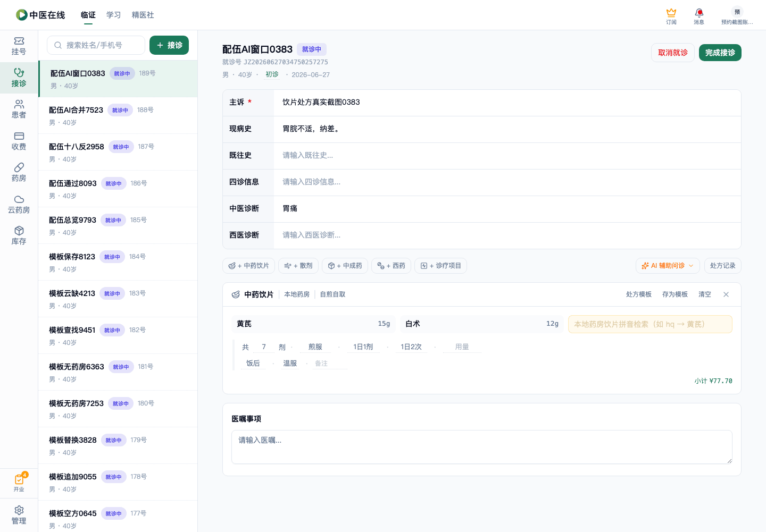Click 取消就诊 button

673,53
